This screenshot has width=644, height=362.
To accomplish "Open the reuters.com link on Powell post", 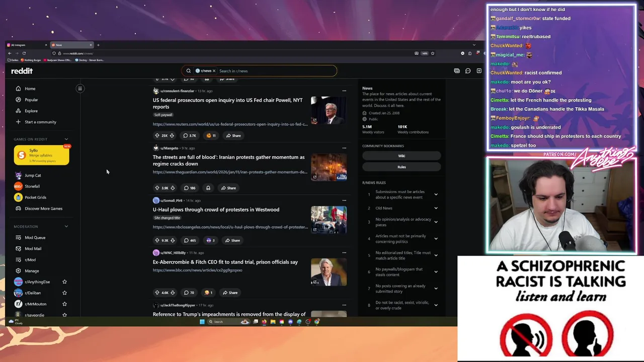I will [230, 124].
